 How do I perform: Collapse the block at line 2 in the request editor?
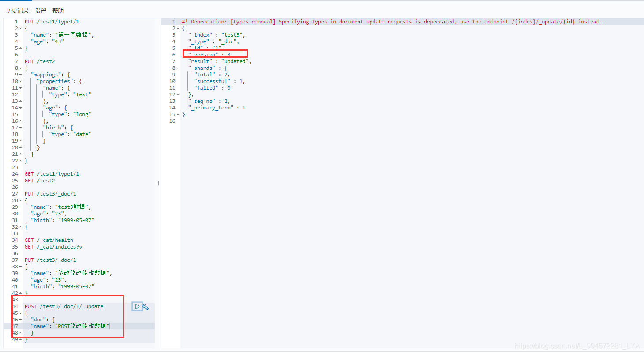point(21,29)
